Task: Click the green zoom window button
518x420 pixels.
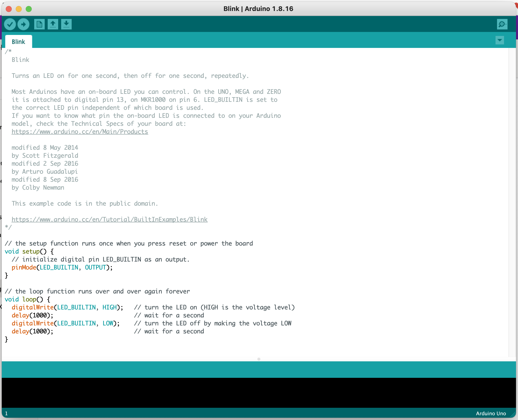Action: (29, 9)
